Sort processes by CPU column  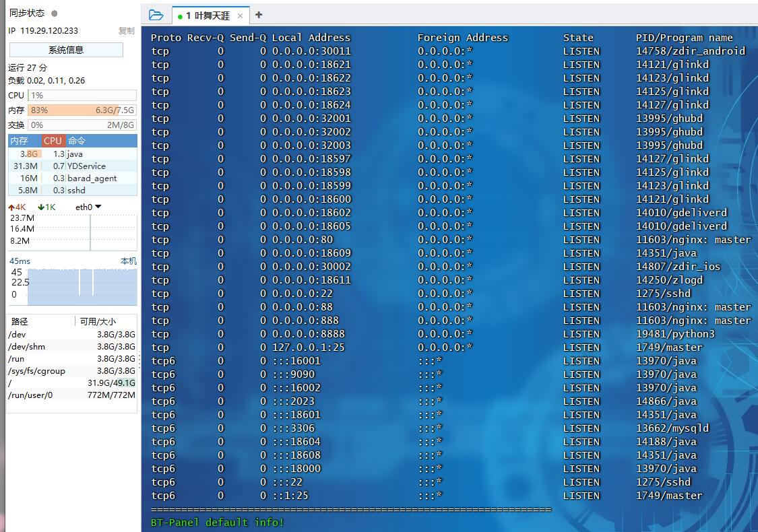point(53,141)
